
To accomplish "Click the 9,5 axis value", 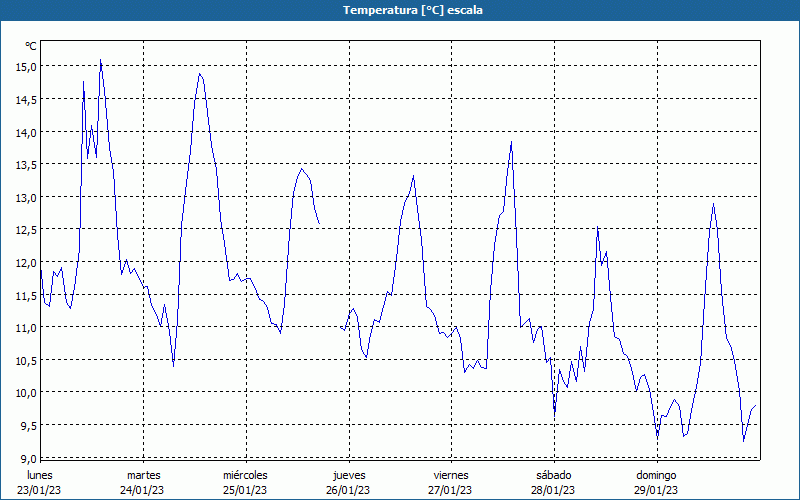I will [29, 426].
